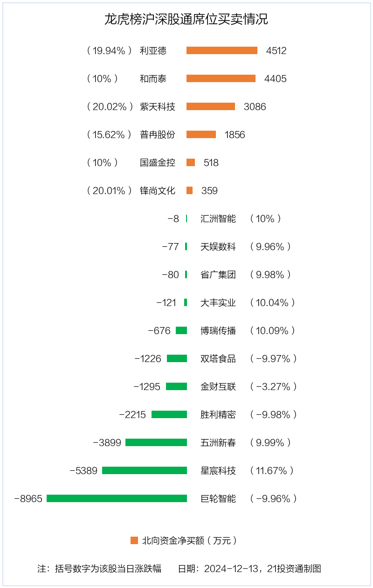Click the green bar for 星宸科技
Screen dimensions: 373x588
click(145, 470)
